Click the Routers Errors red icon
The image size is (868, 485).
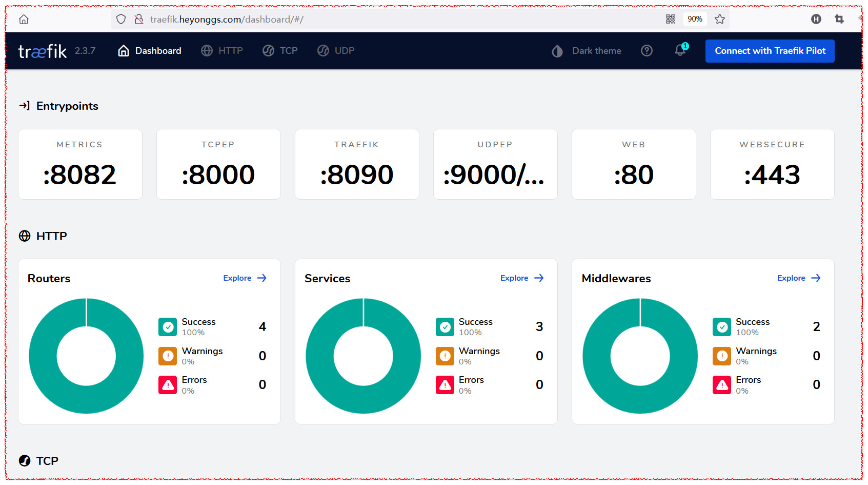coord(168,385)
